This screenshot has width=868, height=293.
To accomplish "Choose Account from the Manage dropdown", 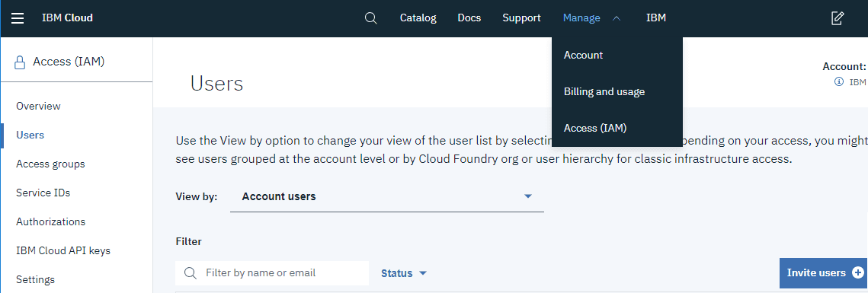I will (x=617, y=56).
